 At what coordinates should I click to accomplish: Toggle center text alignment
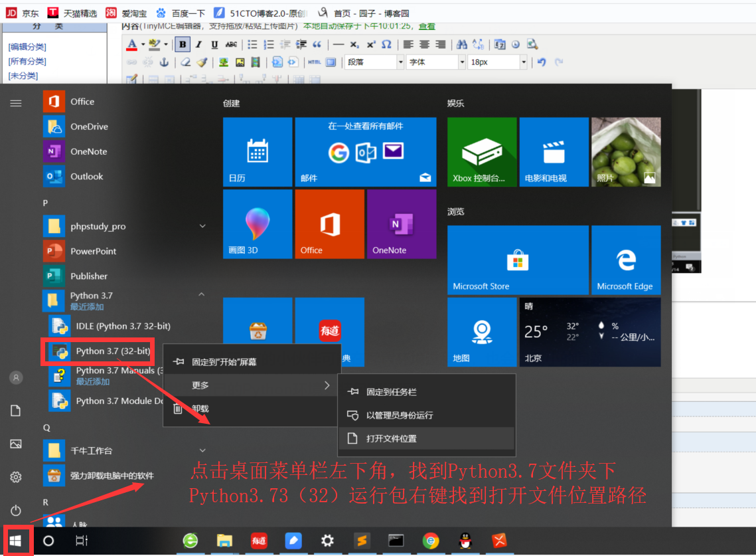click(424, 45)
